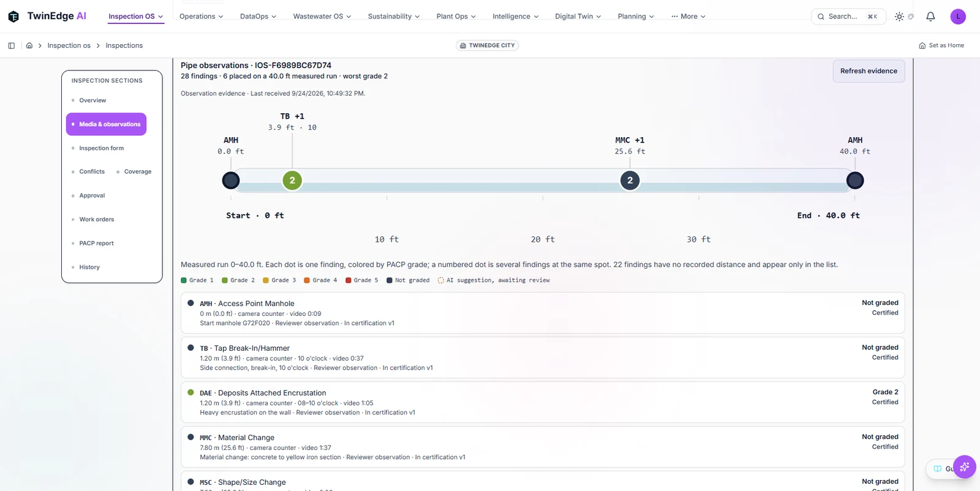Open the guide book icon
The height and width of the screenshot is (491, 980).
click(937, 469)
